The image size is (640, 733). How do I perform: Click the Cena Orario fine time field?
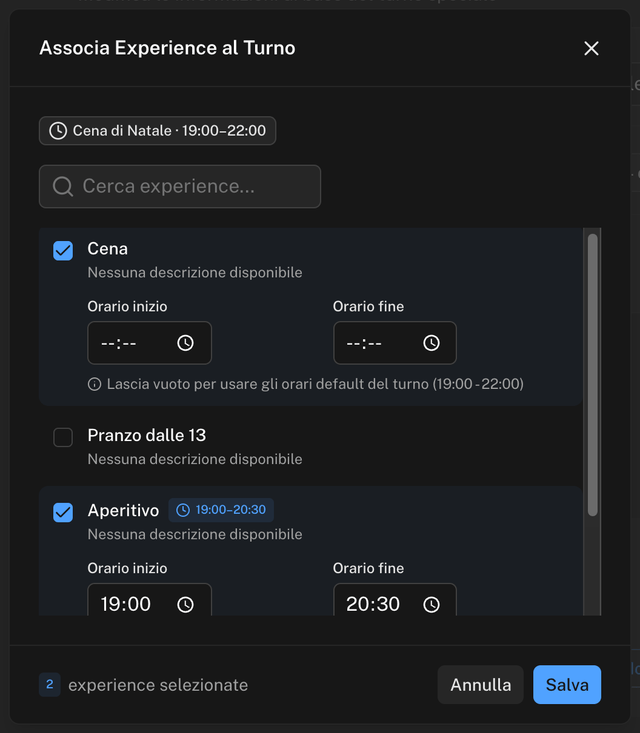pyautogui.click(x=395, y=343)
